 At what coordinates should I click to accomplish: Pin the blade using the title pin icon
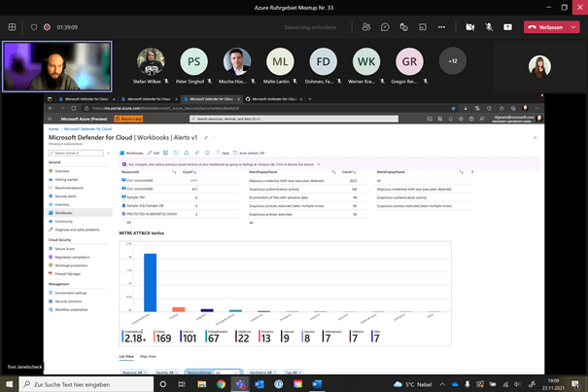tap(206, 138)
